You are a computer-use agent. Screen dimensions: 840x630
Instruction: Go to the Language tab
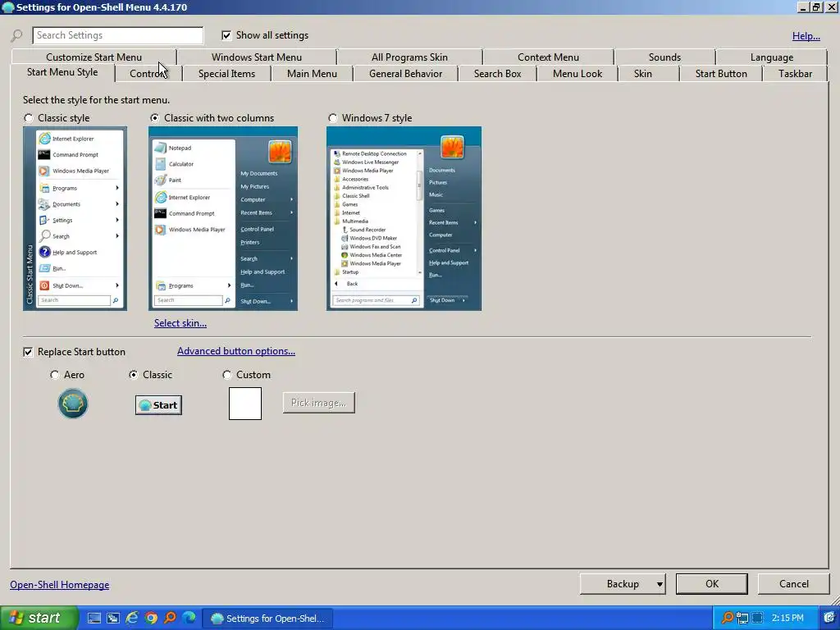pos(771,57)
